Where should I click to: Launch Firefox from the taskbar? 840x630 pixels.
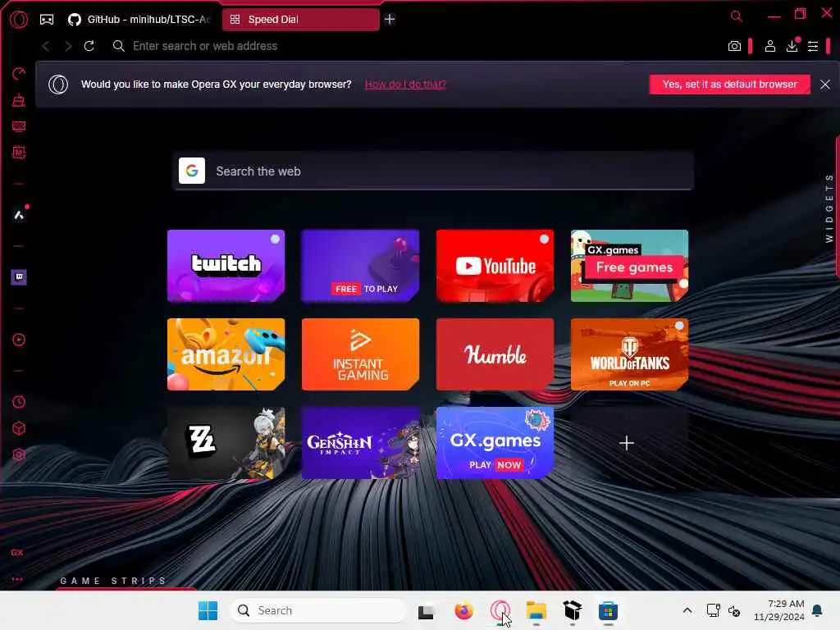pos(464,610)
